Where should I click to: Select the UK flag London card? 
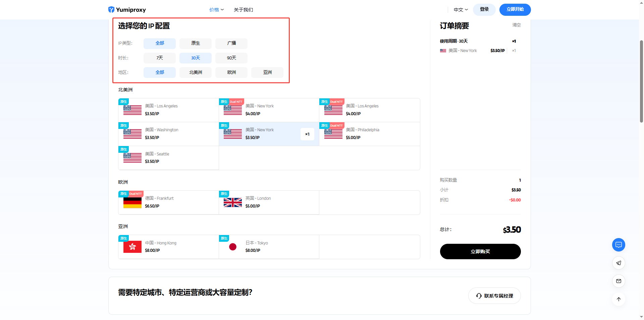tap(269, 202)
